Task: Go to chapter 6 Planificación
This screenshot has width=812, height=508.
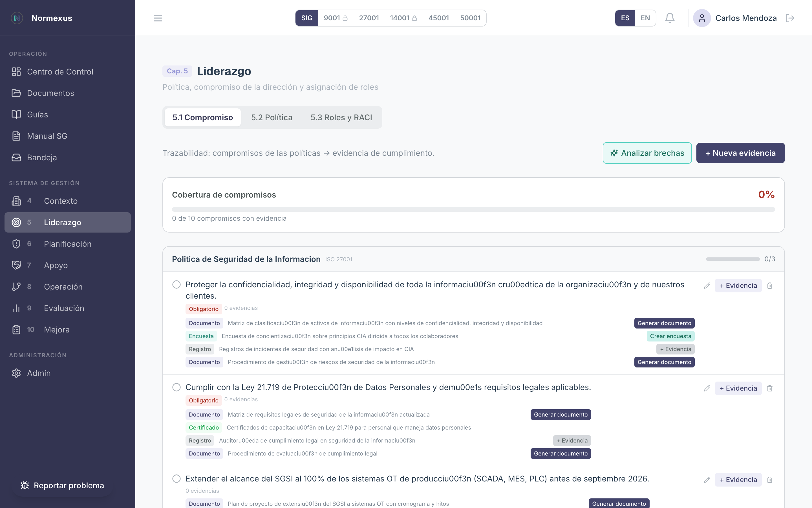Action: (67, 244)
